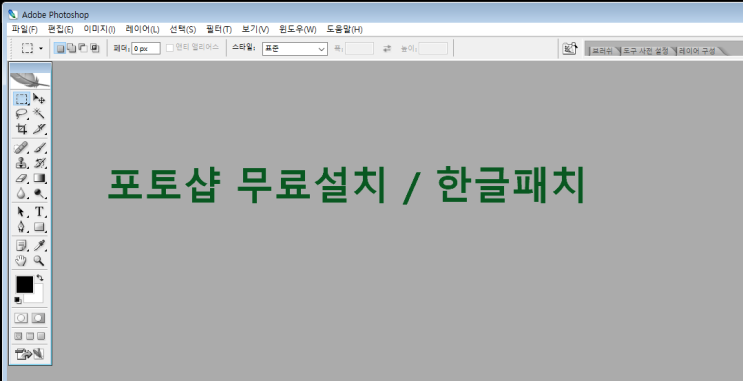Image resolution: width=743 pixels, height=381 pixels.
Task: Click the 페더 feather input field
Action: [146, 48]
